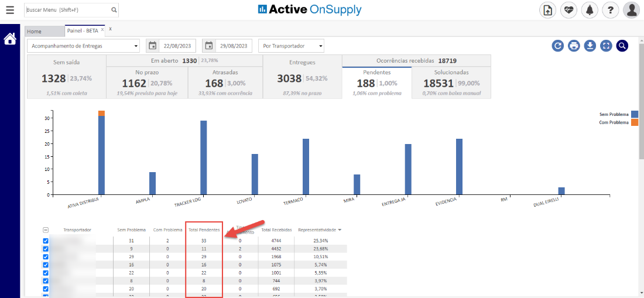
Task: Click the blue Sem Problema legend swatch
Action: (635, 114)
